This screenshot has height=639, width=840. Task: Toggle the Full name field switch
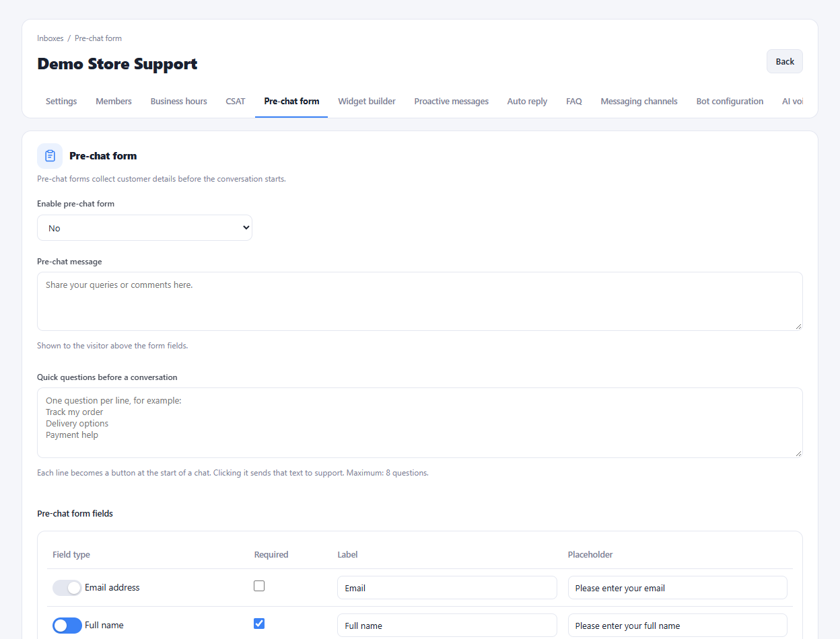[67, 626]
